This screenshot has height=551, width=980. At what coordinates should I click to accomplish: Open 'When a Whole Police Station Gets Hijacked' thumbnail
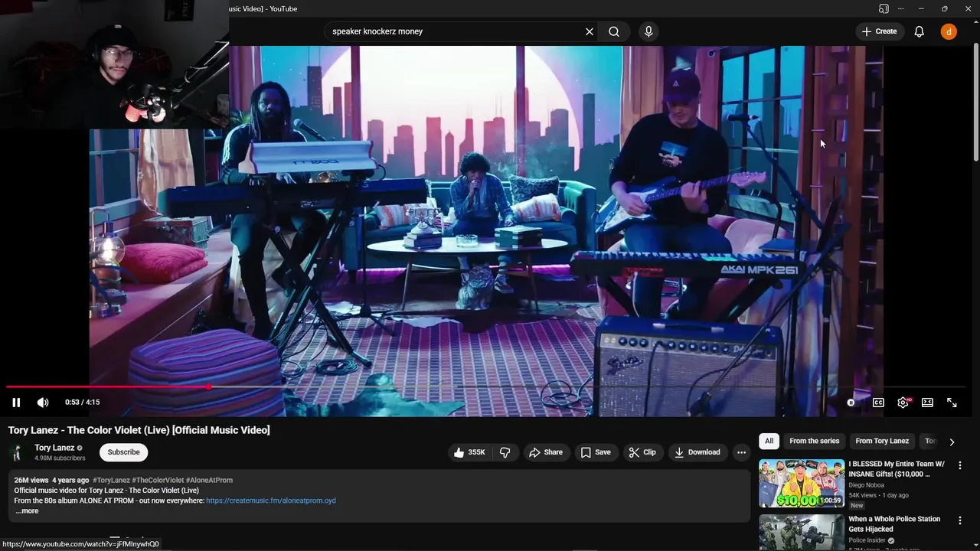(x=802, y=532)
